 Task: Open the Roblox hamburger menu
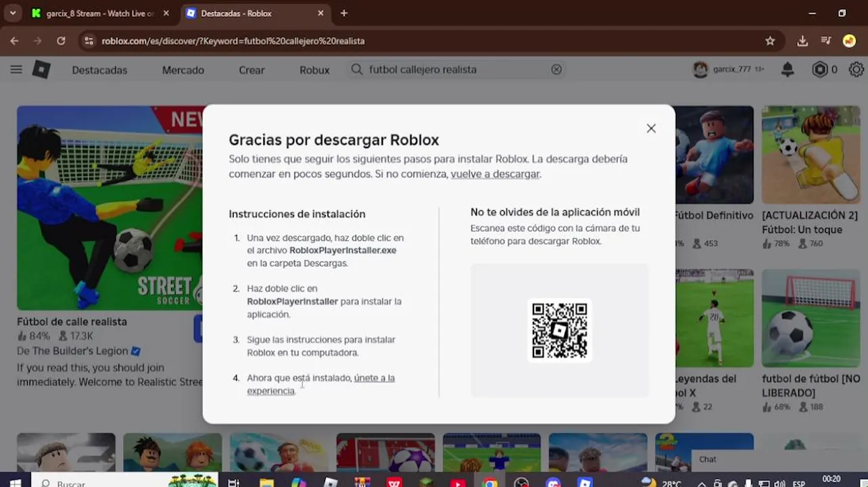pyautogui.click(x=16, y=70)
